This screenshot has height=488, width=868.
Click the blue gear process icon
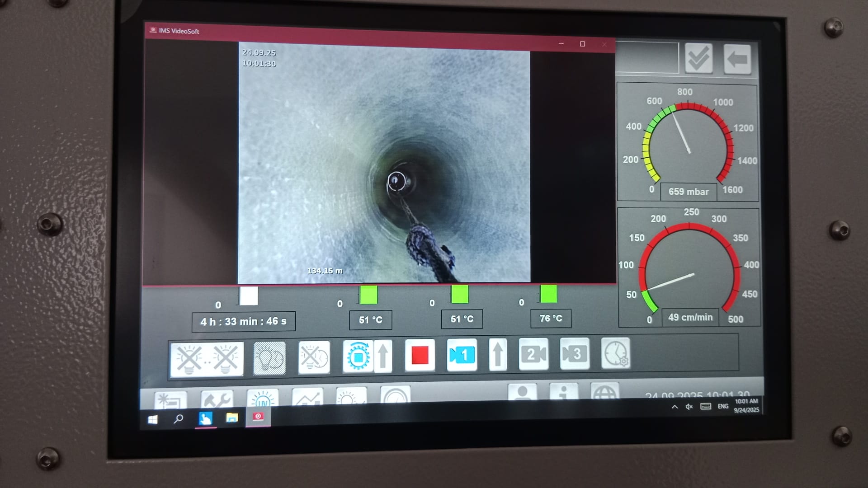(358, 357)
